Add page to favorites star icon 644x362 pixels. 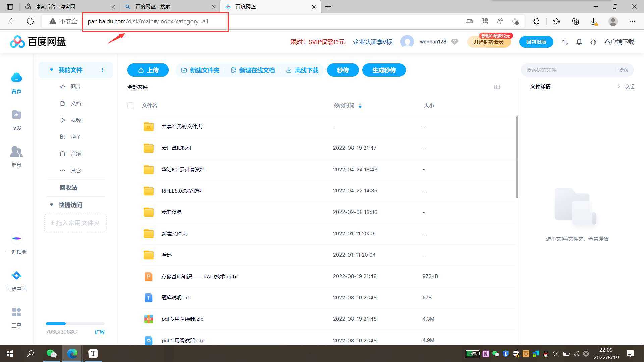(515, 21)
